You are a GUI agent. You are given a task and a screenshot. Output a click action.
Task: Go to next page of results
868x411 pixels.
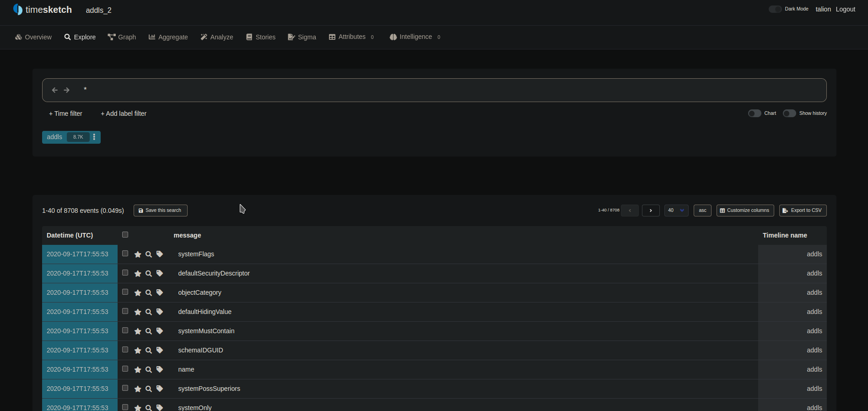tap(650, 211)
